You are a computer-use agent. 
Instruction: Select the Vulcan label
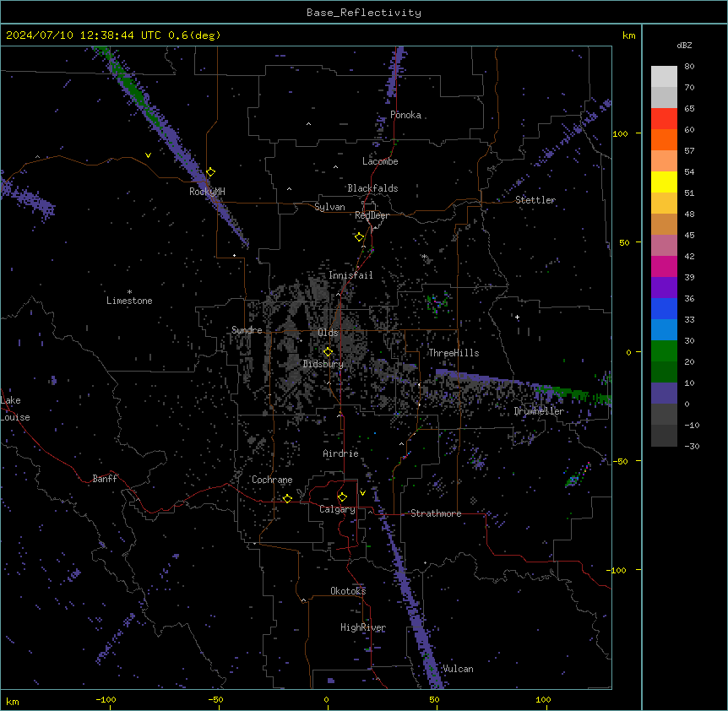point(458,669)
